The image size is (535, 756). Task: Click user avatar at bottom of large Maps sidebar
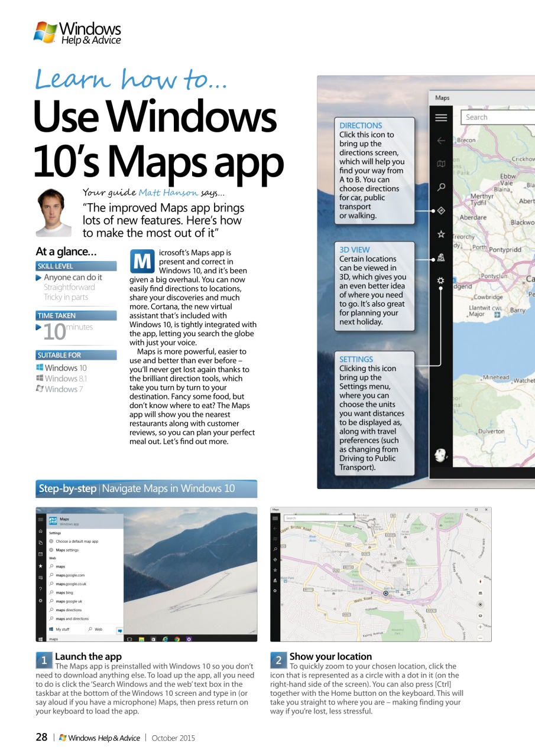point(440,455)
